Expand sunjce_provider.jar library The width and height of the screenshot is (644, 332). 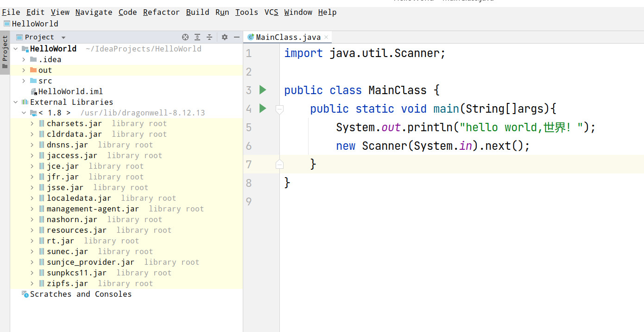click(32, 262)
